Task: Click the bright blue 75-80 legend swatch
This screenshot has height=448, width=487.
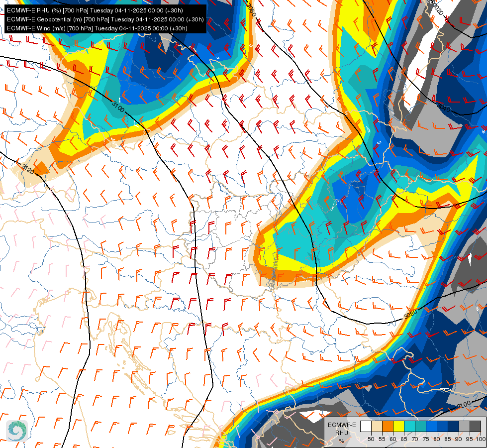Action: (431, 427)
